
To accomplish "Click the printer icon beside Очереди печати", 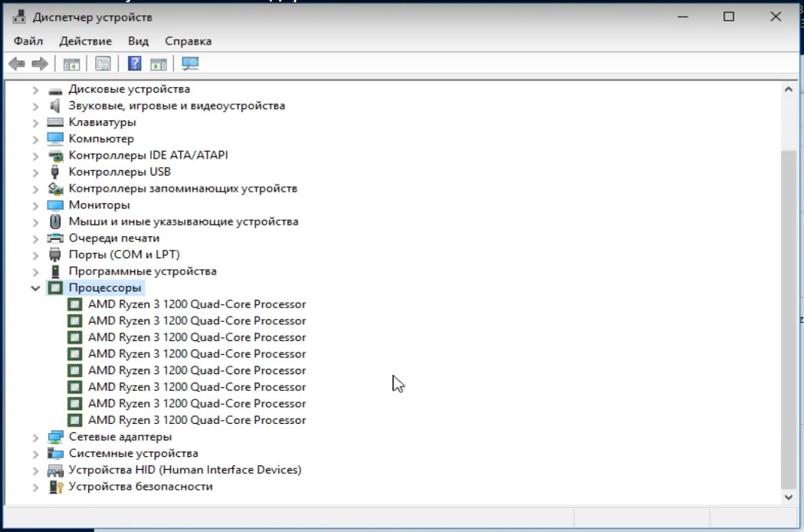I will 55,238.
